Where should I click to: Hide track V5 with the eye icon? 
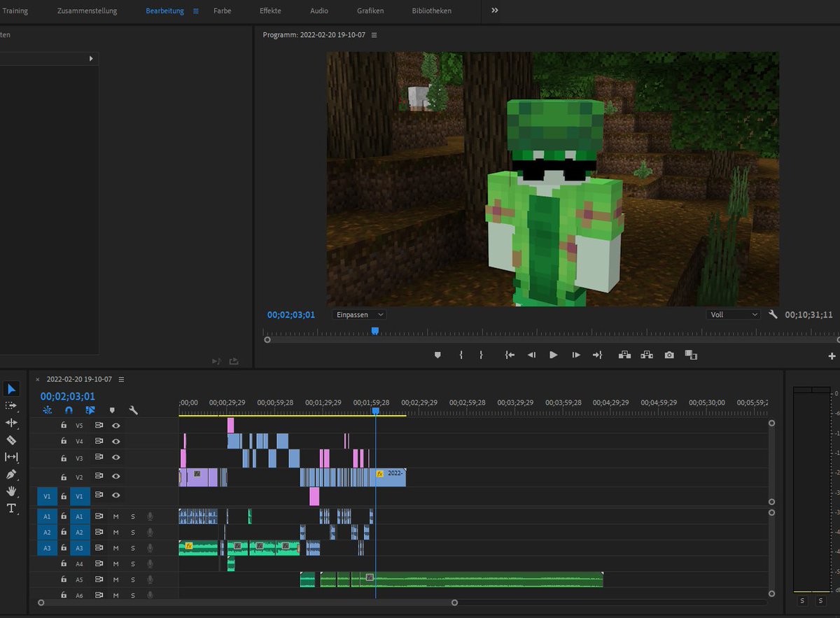click(116, 425)
